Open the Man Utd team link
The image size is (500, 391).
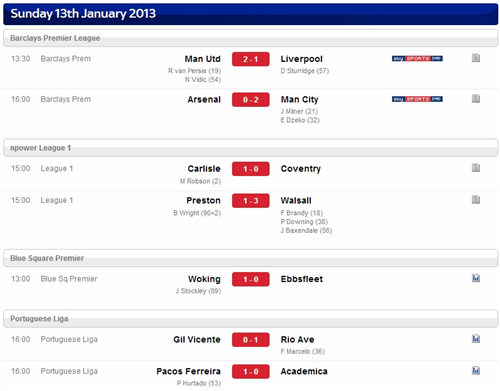coord(202,59)
